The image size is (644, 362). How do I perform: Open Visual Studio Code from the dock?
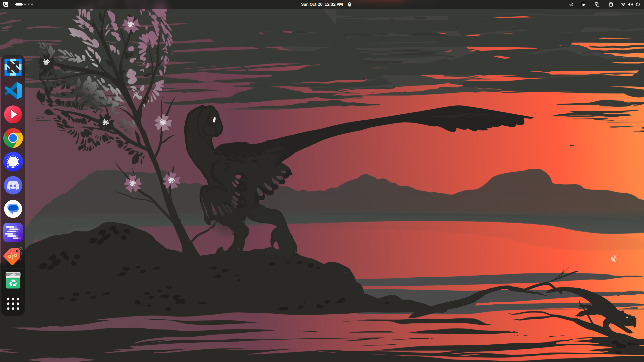(13, 91)
